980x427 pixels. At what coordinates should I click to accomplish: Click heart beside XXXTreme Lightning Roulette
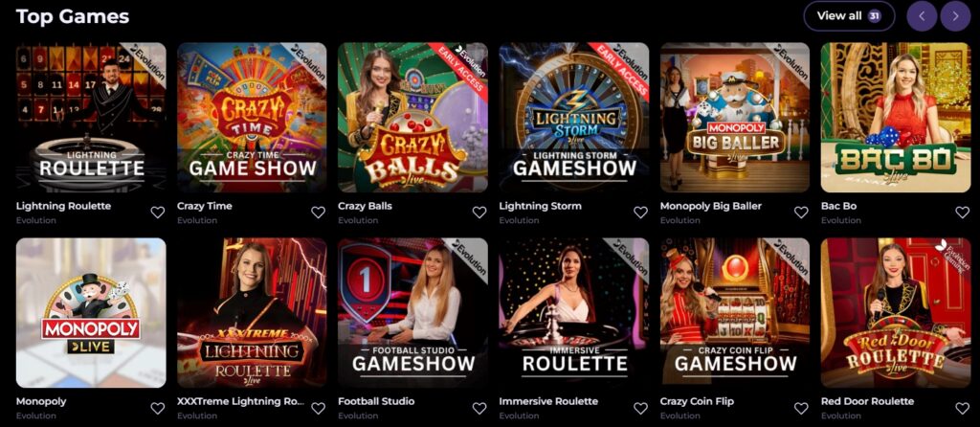click(318, 408)
